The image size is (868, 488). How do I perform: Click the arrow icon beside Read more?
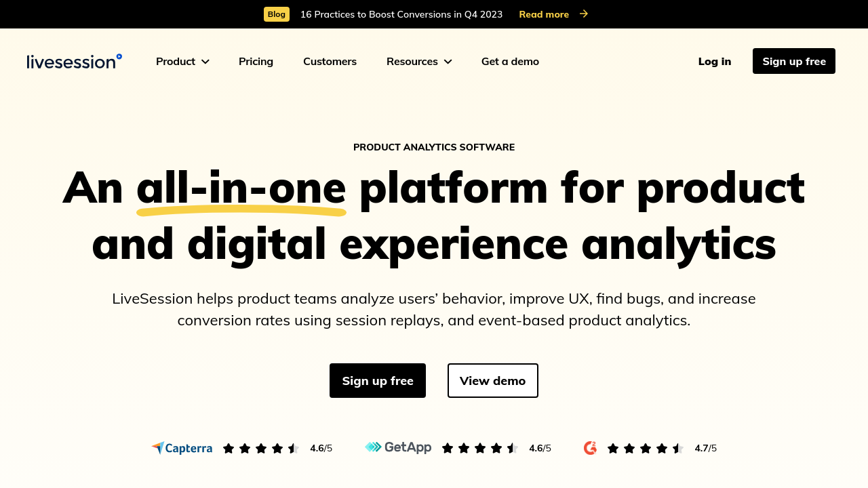coord(584,14)
